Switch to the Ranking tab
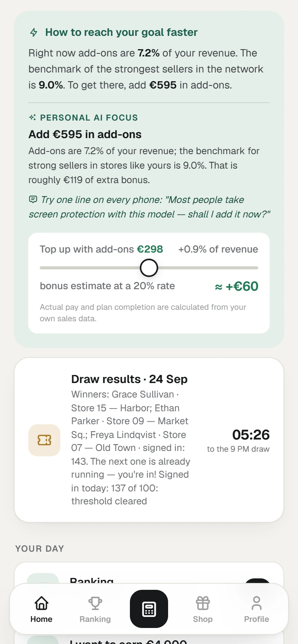The image size is (298, 644). tap(95, 609)
